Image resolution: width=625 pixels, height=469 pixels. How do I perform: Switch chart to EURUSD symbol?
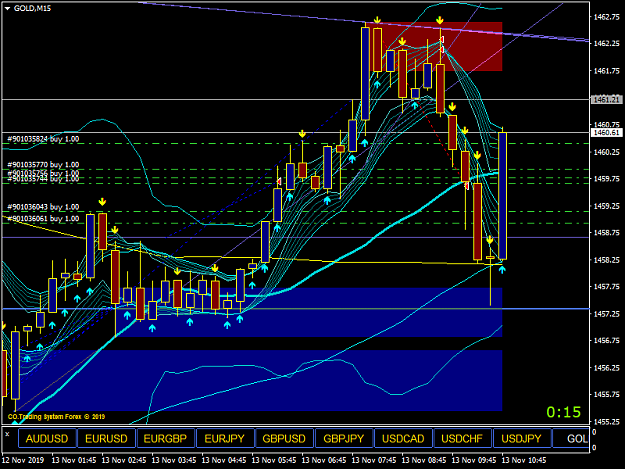coord(106,439)
